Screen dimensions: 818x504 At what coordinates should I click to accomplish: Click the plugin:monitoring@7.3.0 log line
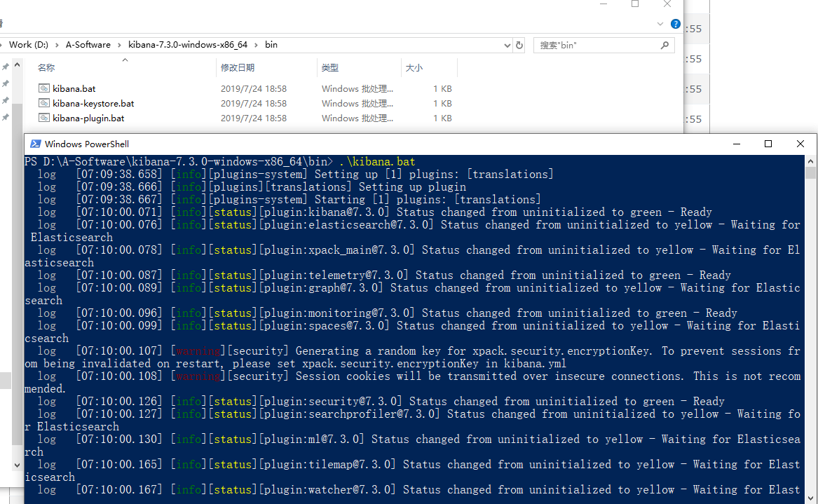(x=387, y=313)
